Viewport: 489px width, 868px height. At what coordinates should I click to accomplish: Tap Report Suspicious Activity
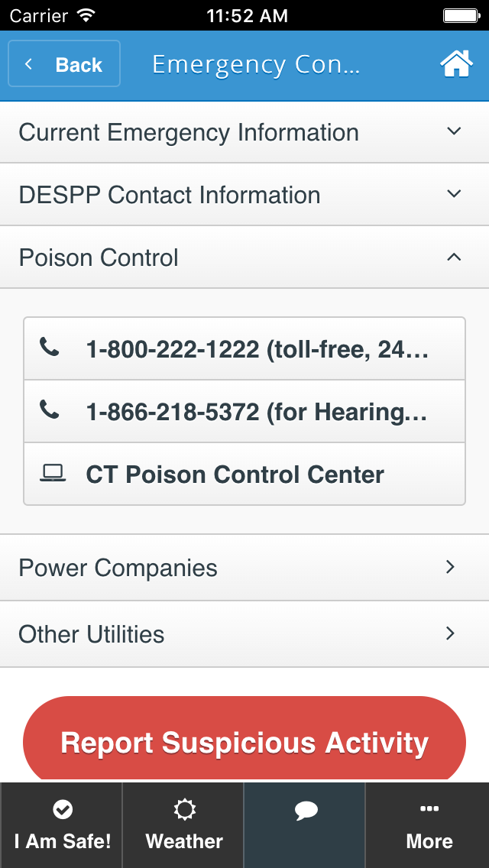tap(244, 740)
